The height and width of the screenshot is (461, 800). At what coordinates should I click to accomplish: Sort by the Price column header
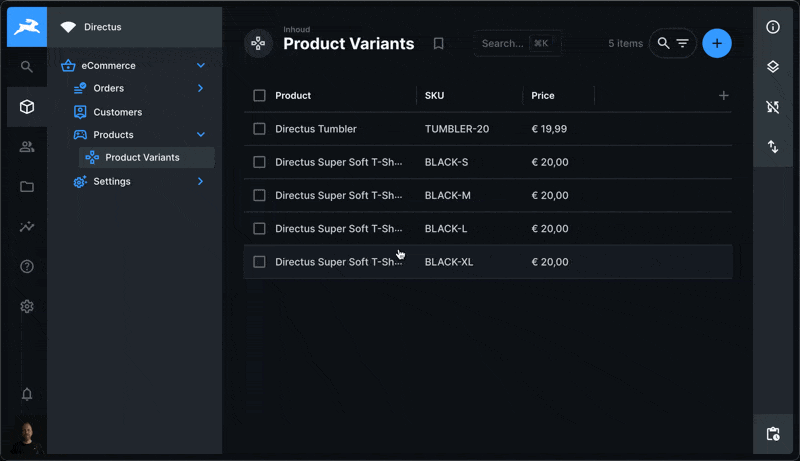pyautogui.click(x=543, y=96)
